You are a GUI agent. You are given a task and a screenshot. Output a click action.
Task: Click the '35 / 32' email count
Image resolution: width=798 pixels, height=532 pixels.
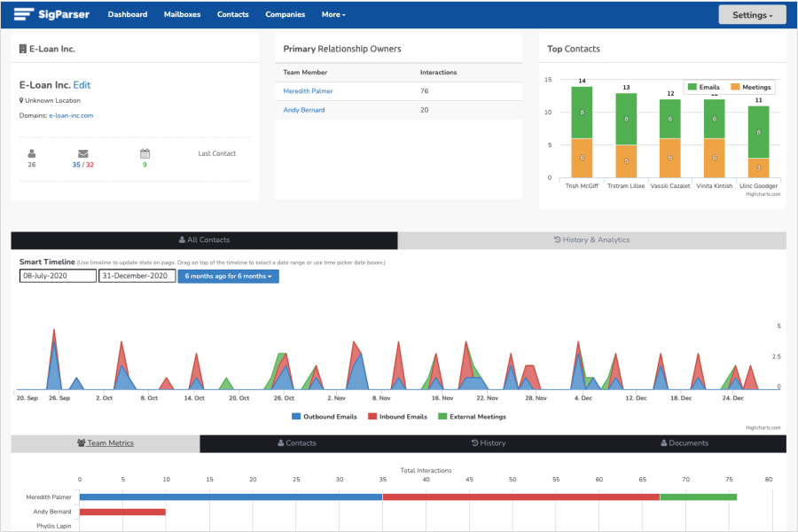[83, 165]
